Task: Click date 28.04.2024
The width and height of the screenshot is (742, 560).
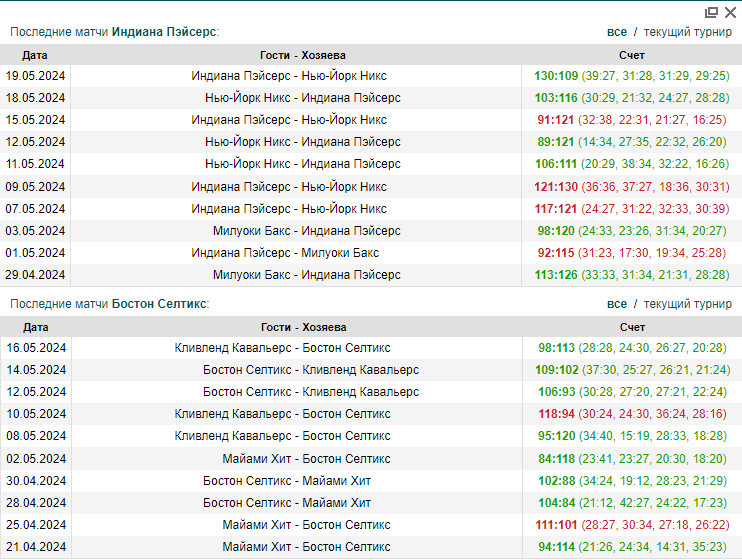Action: [36, 503]
